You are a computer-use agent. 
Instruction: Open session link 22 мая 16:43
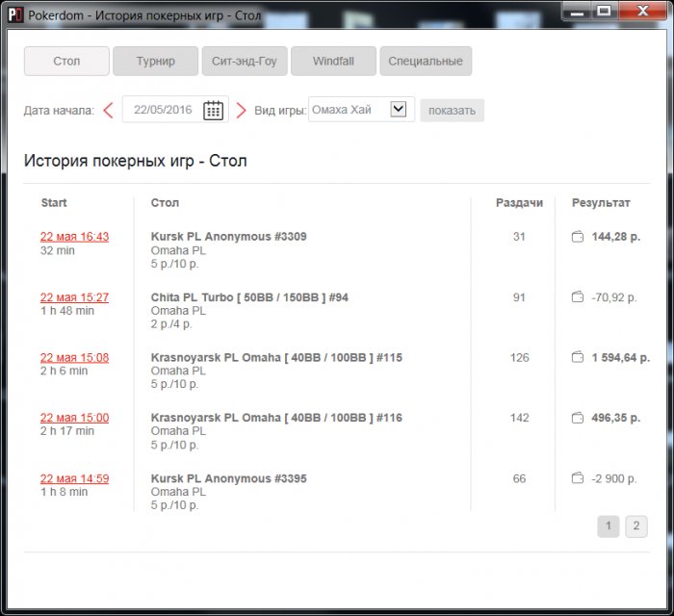(x=74, y=237)
